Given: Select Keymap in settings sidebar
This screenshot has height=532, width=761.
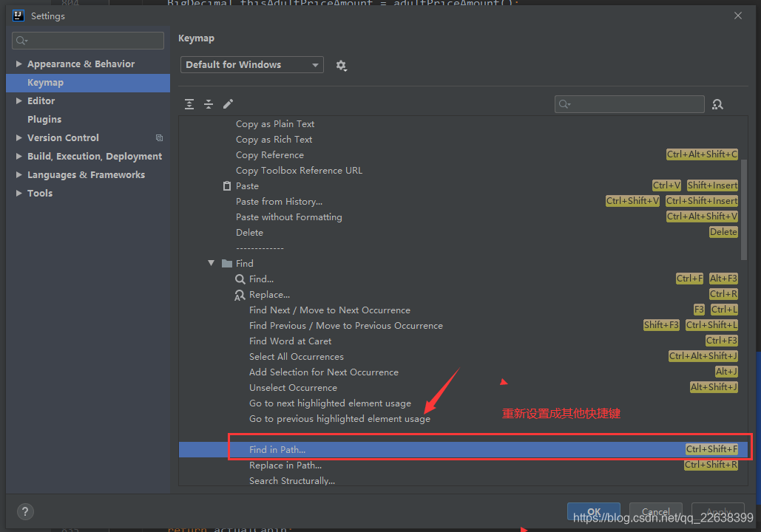Looking at the screenshot, I should point(88,83).
